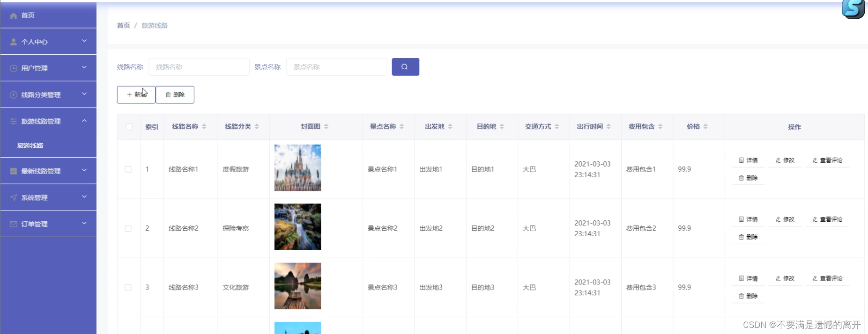Tick checkbox for row 线路名称2
The image size is (868, 334).
(x=128, y=228)
